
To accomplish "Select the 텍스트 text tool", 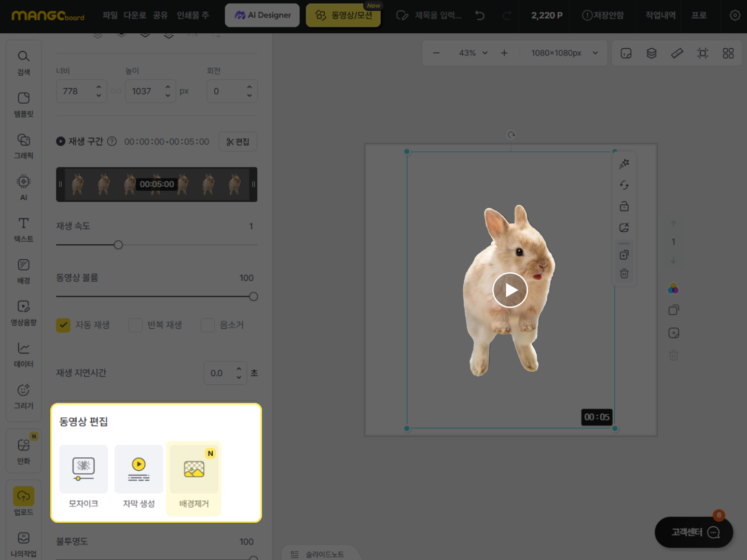I will coord(23,230).
